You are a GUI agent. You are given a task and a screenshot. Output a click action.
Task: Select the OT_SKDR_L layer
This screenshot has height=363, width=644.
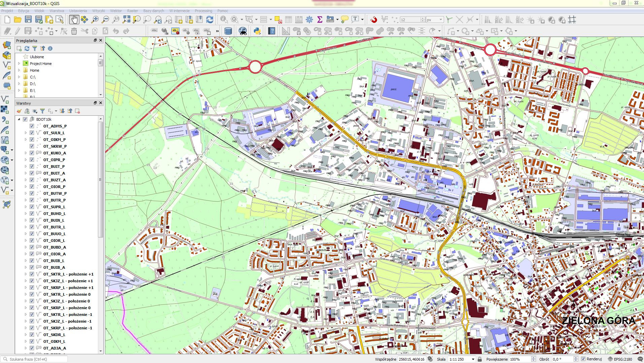pyautogui.click(x=54, y=335)
